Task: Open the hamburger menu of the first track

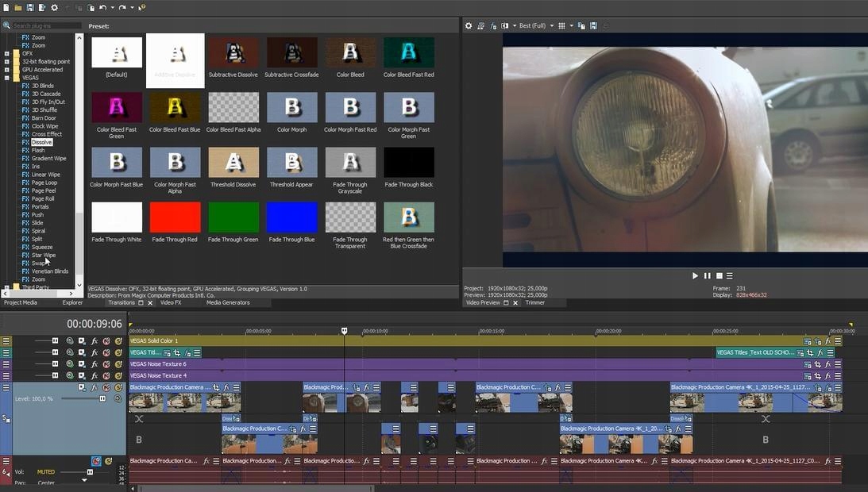Action: coord(6,341)
